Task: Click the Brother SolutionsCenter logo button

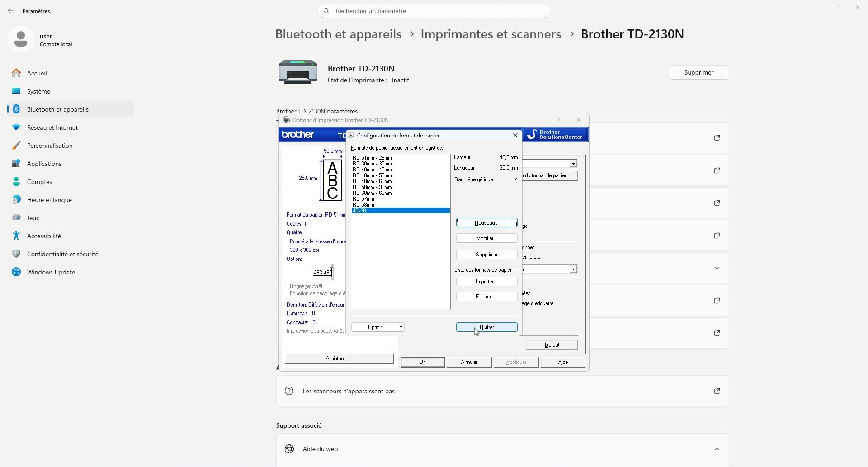Action: click(555, 135)
